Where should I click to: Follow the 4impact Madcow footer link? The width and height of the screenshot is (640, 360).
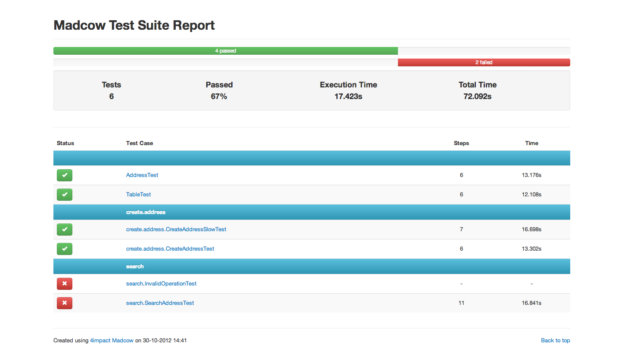112,340
